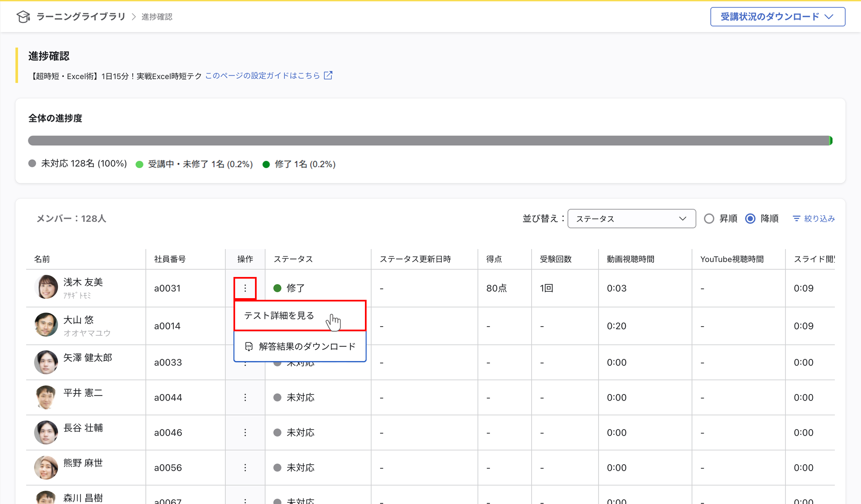Image resolution: width=861 pixels, height=504 pixels.
Task: Click the CSV icon in 解答結果のダウンロード
Action: 249,346
